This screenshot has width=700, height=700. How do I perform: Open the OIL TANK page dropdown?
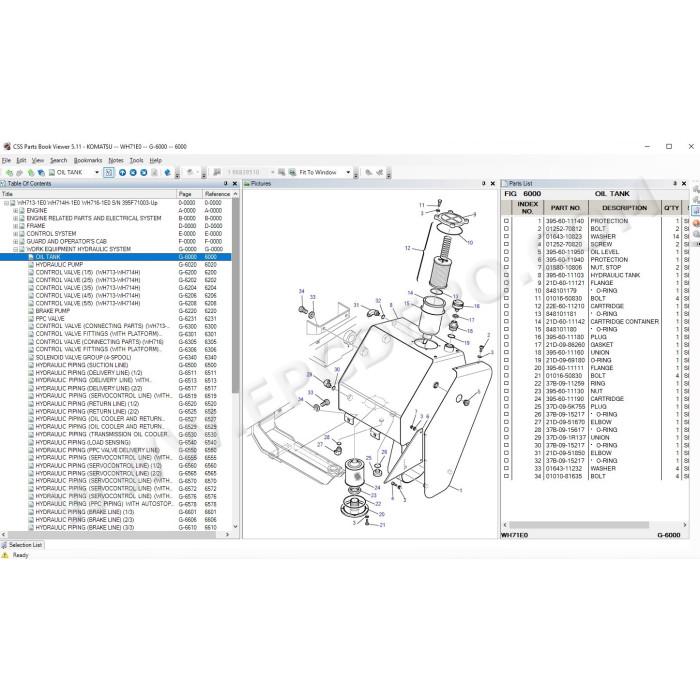(x=96, y=173)
